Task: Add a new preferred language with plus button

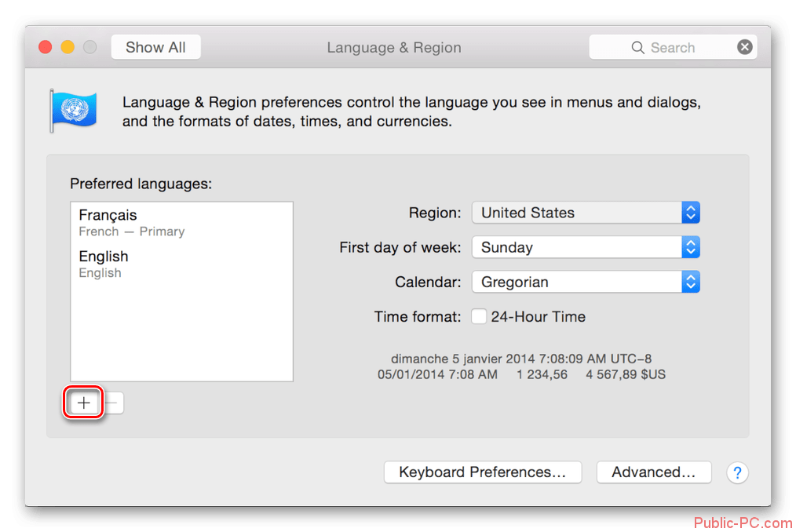Action: 84,403
